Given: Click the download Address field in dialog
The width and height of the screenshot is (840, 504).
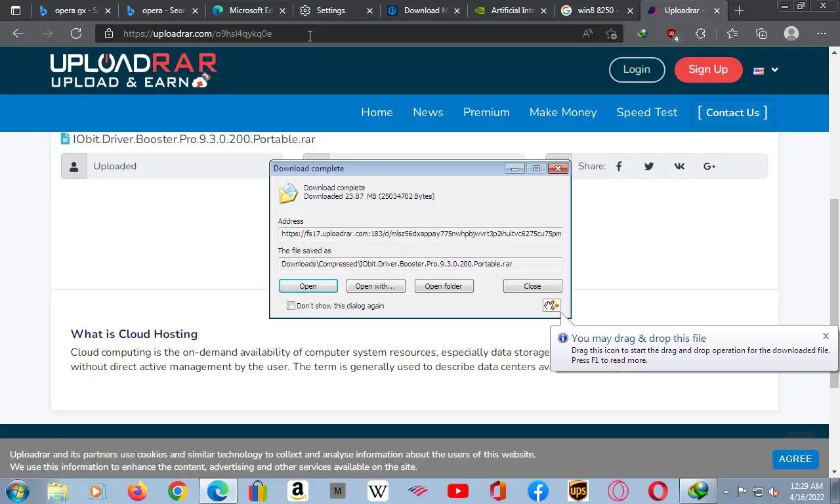Looking at the screenshot, I should [420, 234].
